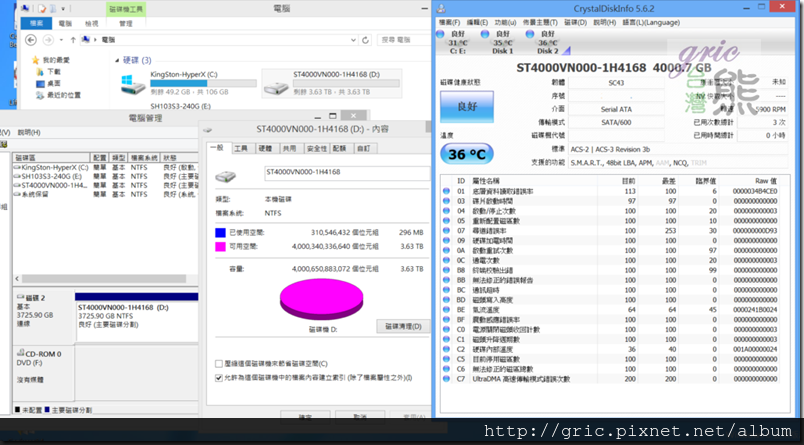Switch to the 共用 tab in properties dialog
Screen dimensions: 804x445
coord(290,148)
